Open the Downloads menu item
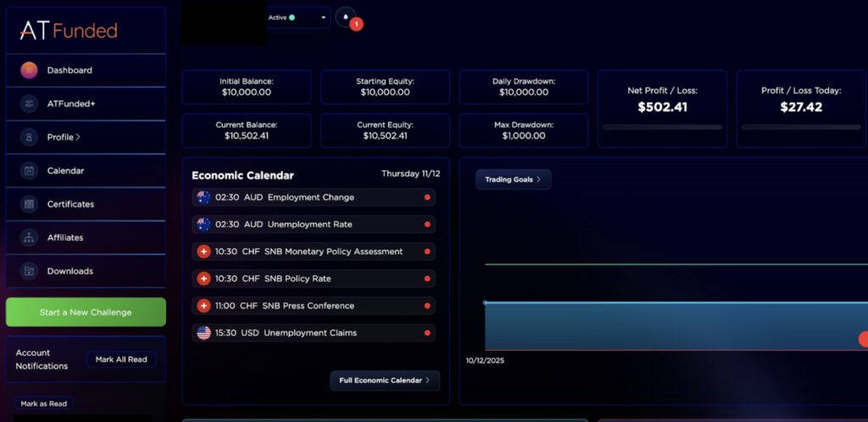The width and height of the screenshot is (868, 422). [86, 271]
